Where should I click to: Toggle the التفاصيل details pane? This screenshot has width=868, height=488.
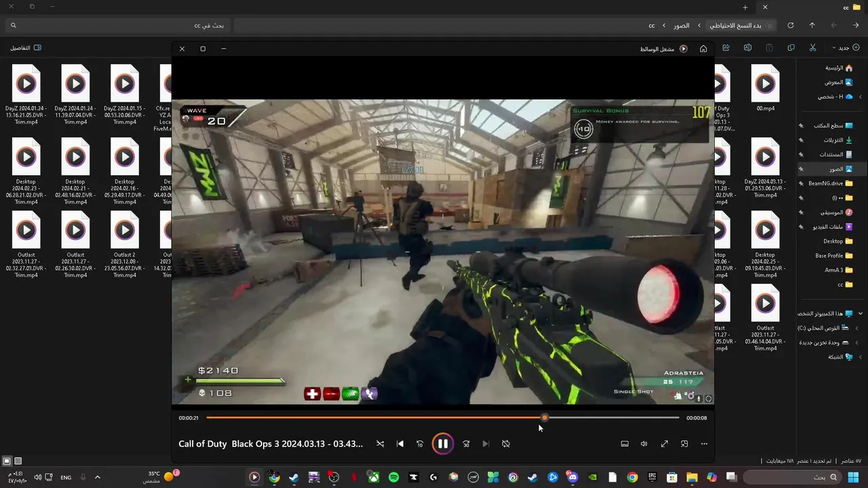tap(26, 47)
